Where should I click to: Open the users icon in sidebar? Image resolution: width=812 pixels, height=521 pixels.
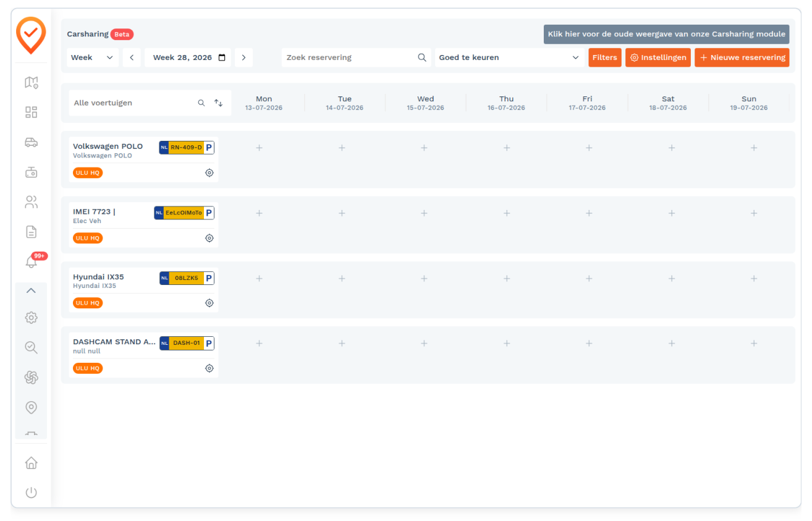click(31, 201)
